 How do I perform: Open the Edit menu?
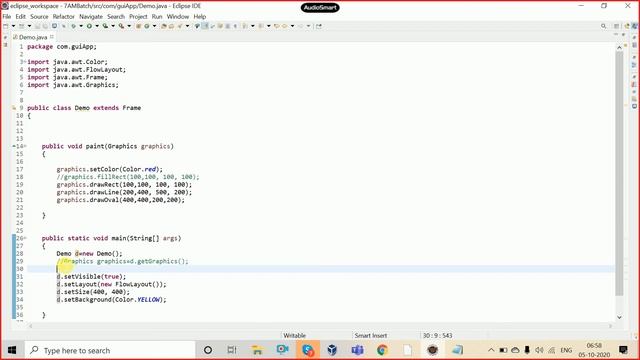click(x=20, y=17)
